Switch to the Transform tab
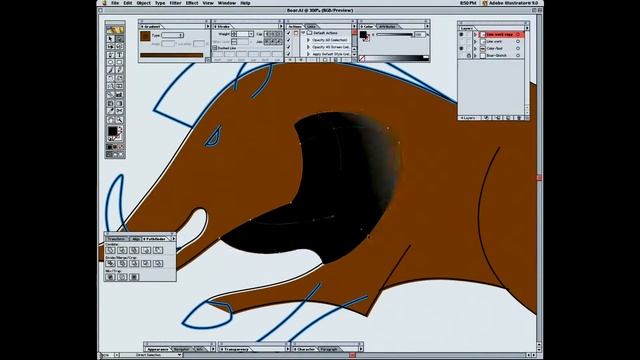The image size is (640, 360). click(117, 239)
